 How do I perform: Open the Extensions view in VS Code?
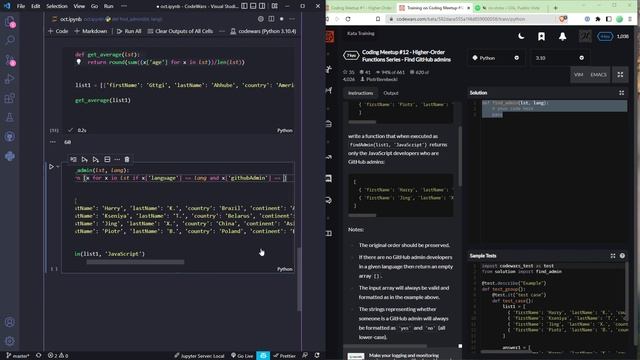pos(10,98)
